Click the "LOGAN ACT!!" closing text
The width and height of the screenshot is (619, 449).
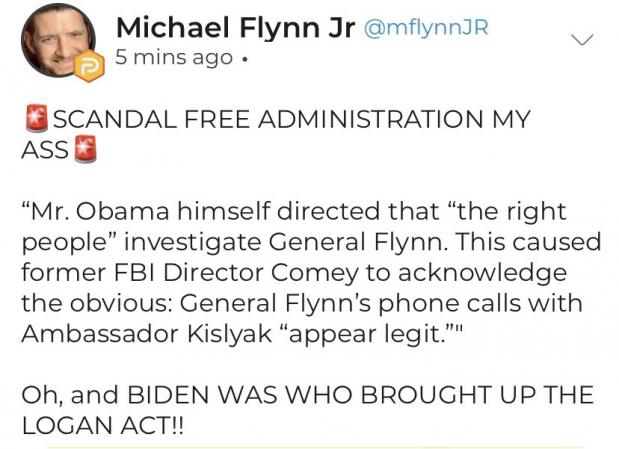103,426
